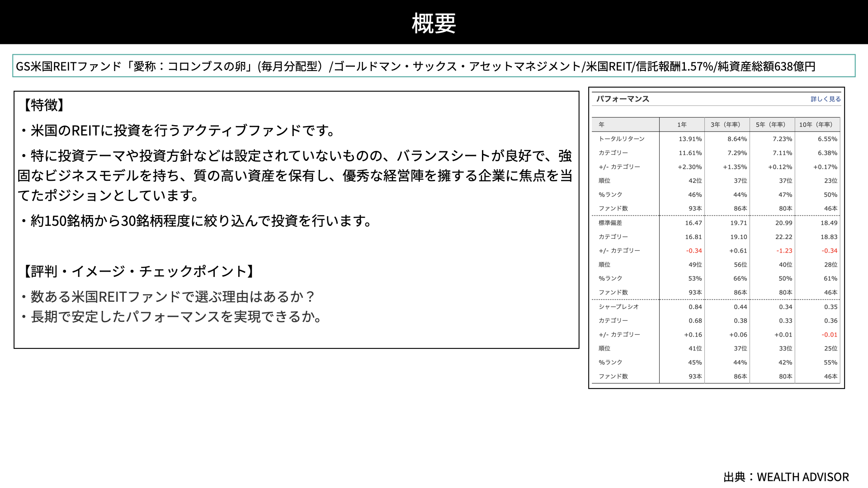Screen dimensions: 868x488
Task: Click the 16.47 standard deviation value
Action: pos(693,223)
